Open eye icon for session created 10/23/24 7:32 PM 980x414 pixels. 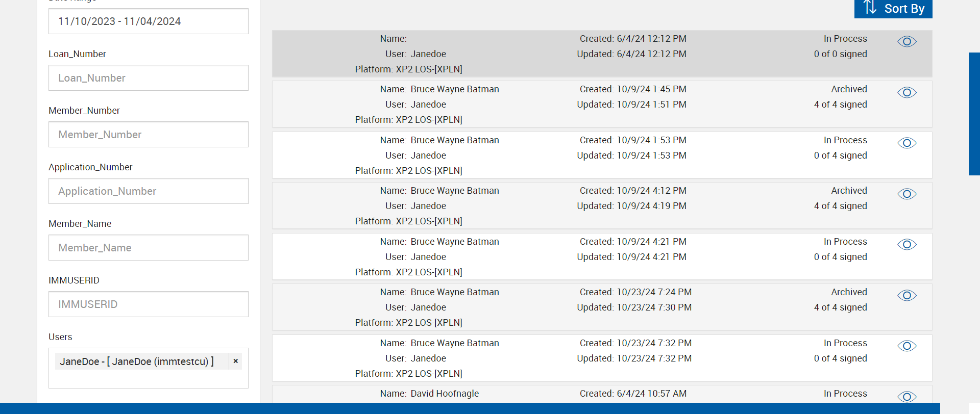pos(906,346)
